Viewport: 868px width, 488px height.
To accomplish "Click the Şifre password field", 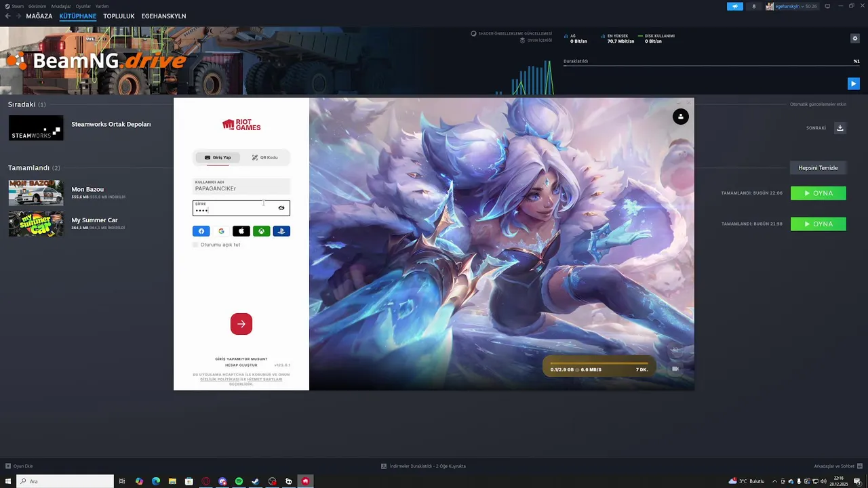I will 241,207.
